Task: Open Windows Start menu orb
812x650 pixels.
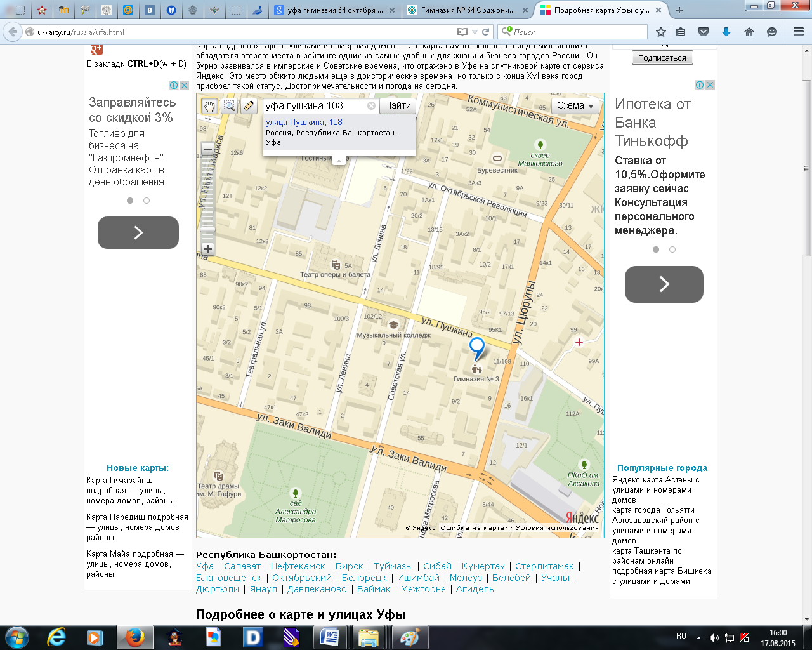Action: tap(16, 637)
